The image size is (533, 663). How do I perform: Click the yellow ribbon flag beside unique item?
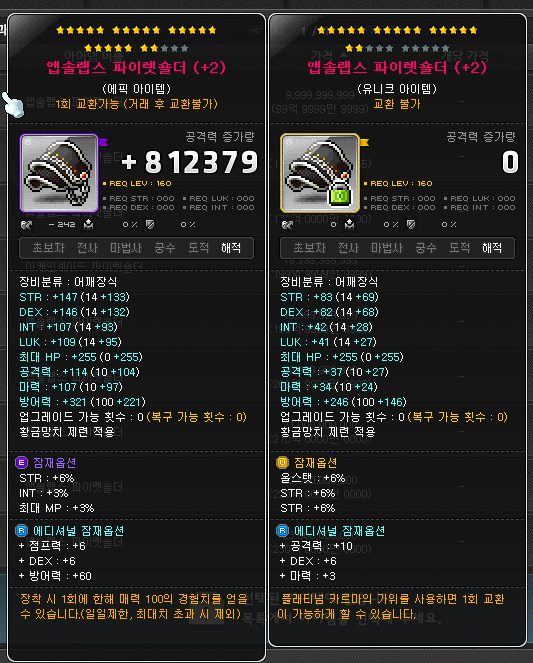(x=364, y=142)
